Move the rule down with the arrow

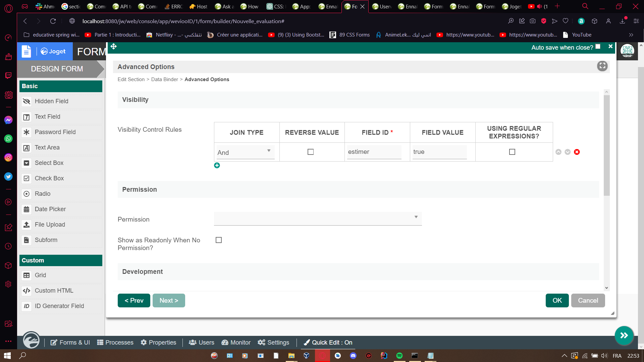pyautogui.click(x=568, y=152)
